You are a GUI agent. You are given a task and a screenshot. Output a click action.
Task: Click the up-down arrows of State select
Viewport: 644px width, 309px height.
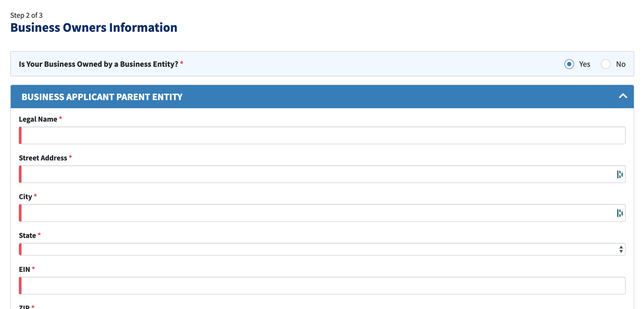pyautogui.click(x=621, y=249)
